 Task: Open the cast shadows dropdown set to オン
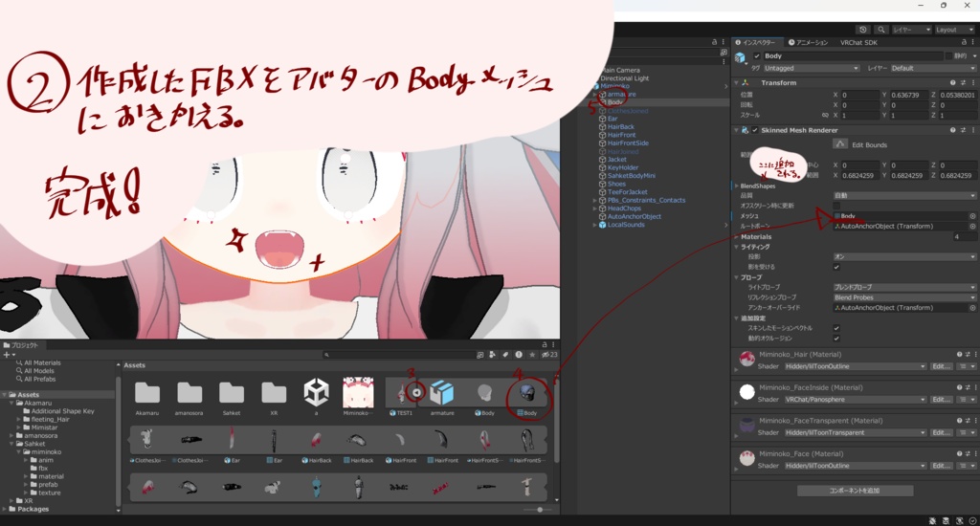[x=904, y=256]
